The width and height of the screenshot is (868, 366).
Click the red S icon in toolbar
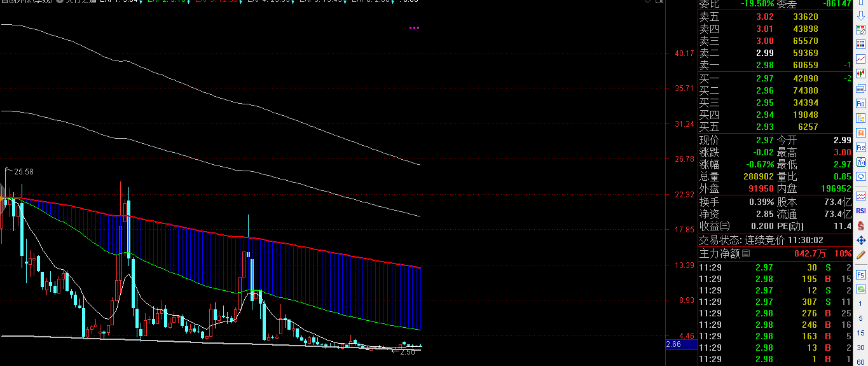pos(861,225)
